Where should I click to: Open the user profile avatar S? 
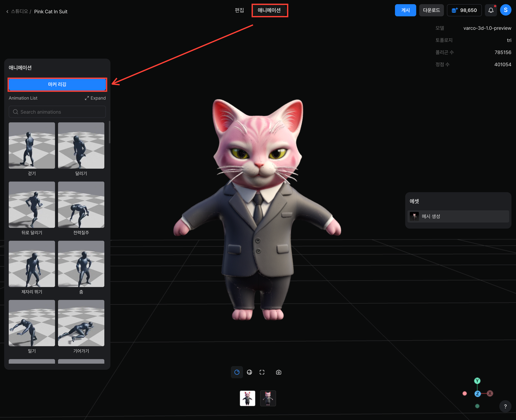click(505, 10)
